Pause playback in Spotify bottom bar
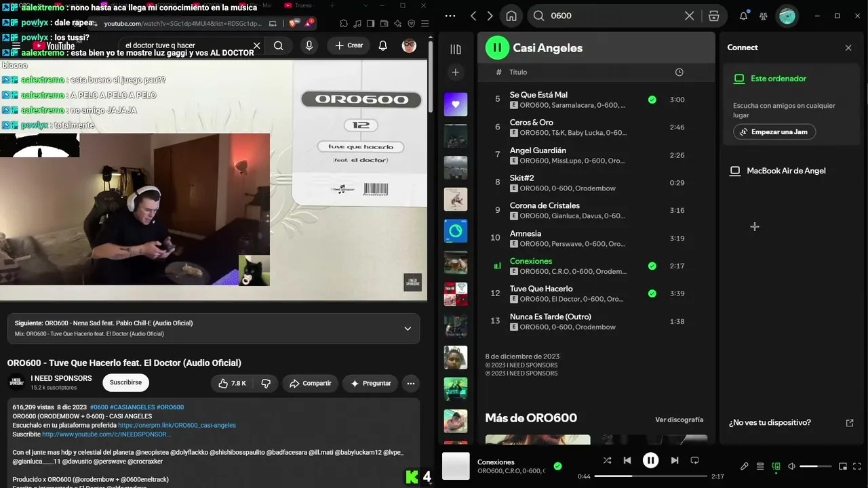 coord(650,460)
